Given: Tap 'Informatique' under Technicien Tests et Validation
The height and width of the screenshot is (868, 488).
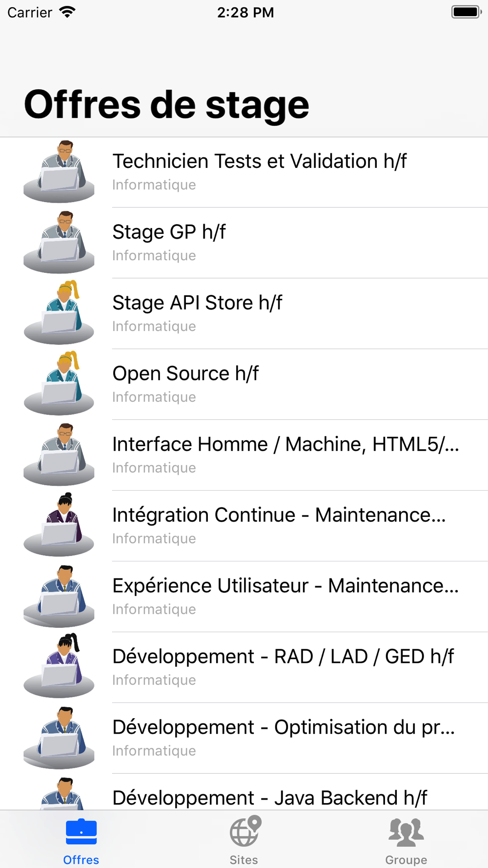Looking at the screenshot, I should pyautogui.click(x=154, y=185).
